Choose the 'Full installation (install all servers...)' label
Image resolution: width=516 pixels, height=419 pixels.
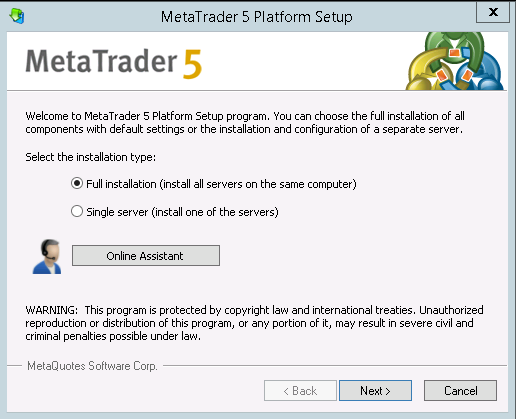pos(221,184)
